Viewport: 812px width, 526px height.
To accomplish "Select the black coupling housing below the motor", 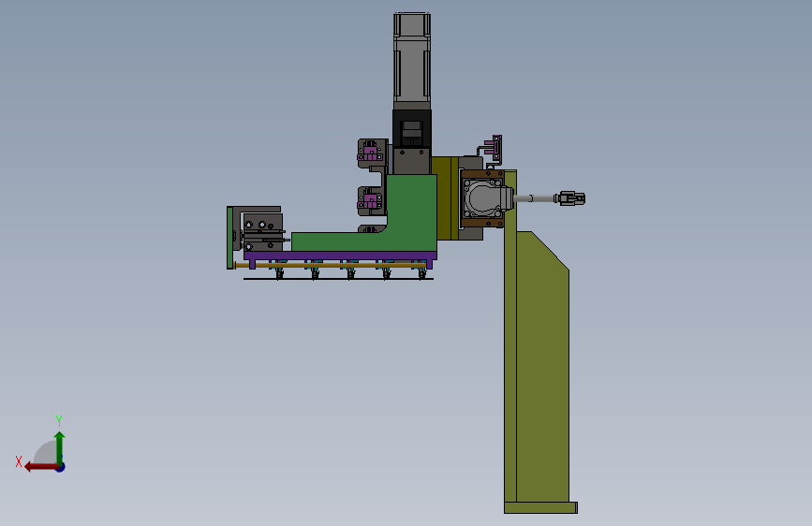I will 412,128.
